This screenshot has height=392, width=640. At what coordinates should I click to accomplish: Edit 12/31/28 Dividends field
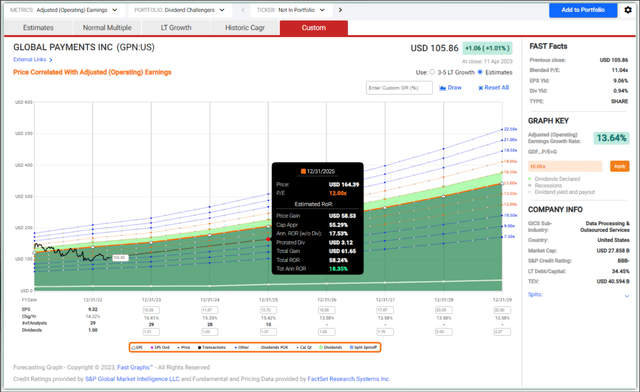coord(444,332)
